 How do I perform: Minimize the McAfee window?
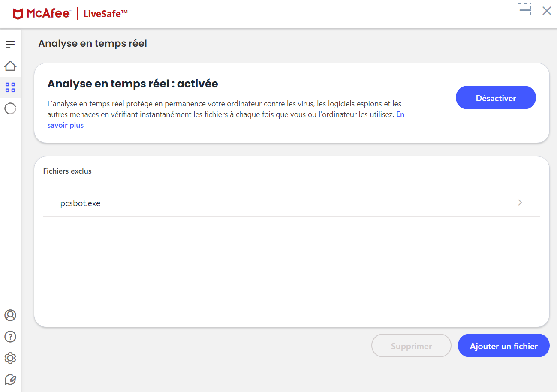point(524,11)
